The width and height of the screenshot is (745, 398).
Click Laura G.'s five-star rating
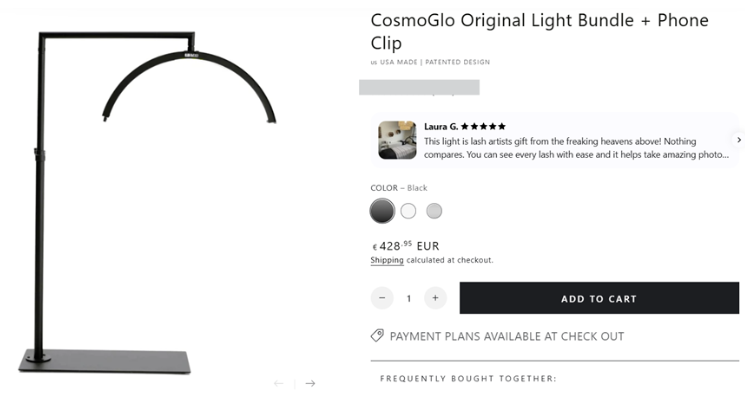coord(483,126)
